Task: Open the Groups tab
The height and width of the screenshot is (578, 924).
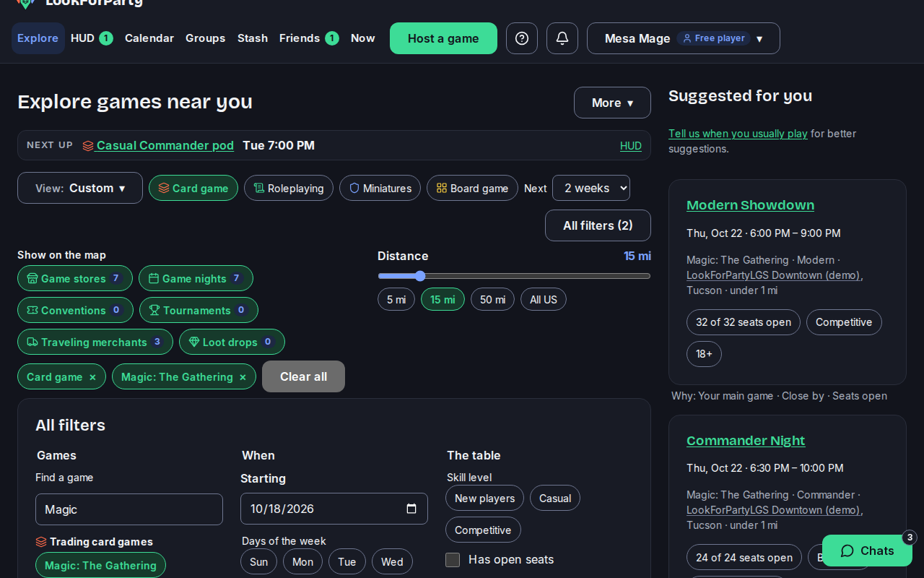Action: point(206,38)
